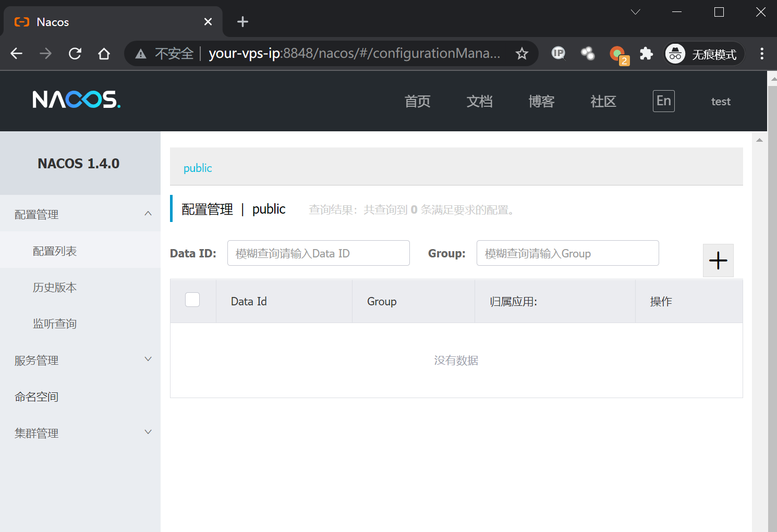Focus the Data ID search field
The image size is (777, 532).
point(318,253)
